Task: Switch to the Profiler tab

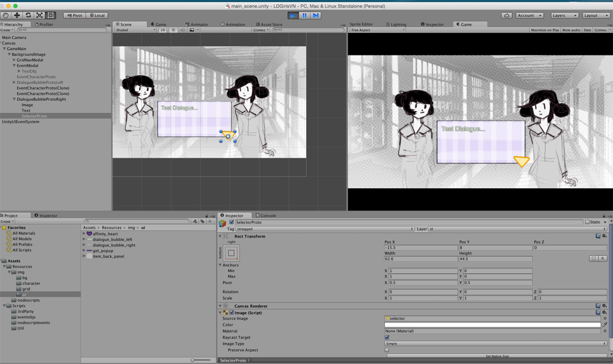Action: (44, 24)
